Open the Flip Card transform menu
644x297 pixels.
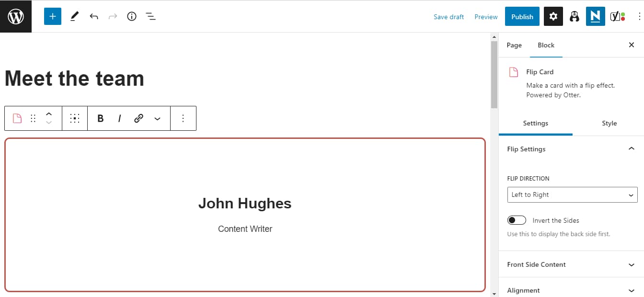[17, 118]
